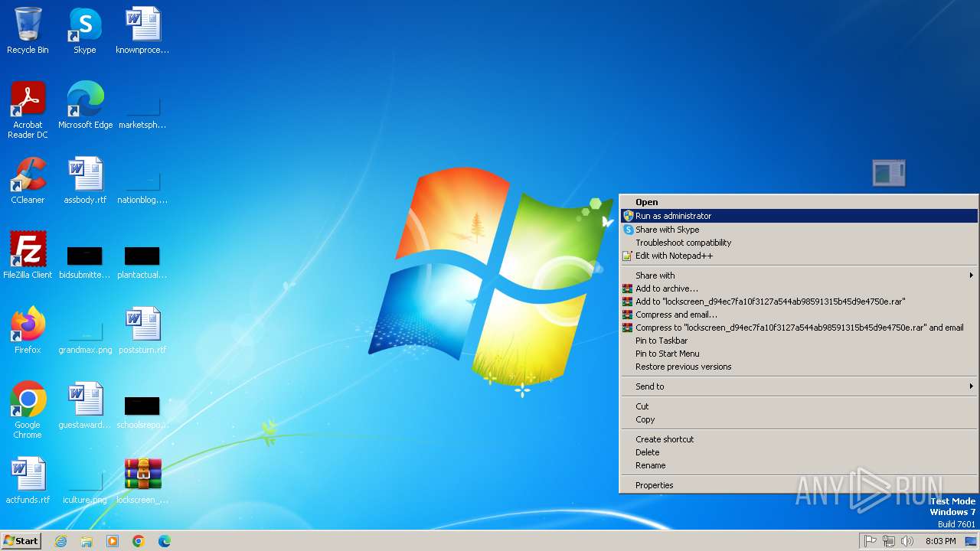Open Windows Media Player taskbar icon

[113, 541]
